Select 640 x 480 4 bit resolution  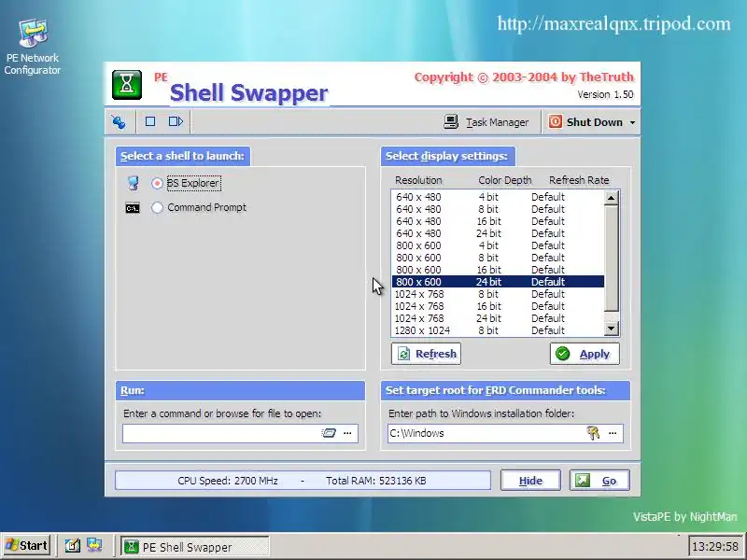pyautogui.click(x=498, y=197)
